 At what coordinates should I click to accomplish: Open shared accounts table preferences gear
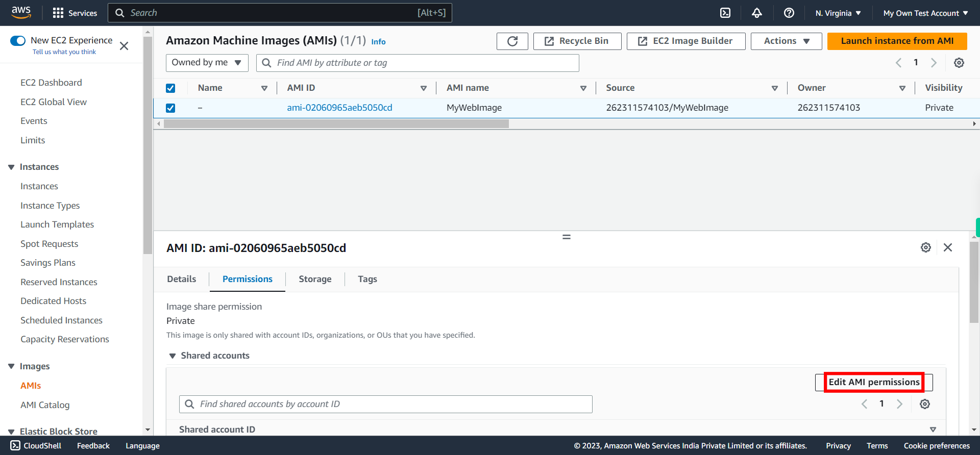tap(925, 404)
